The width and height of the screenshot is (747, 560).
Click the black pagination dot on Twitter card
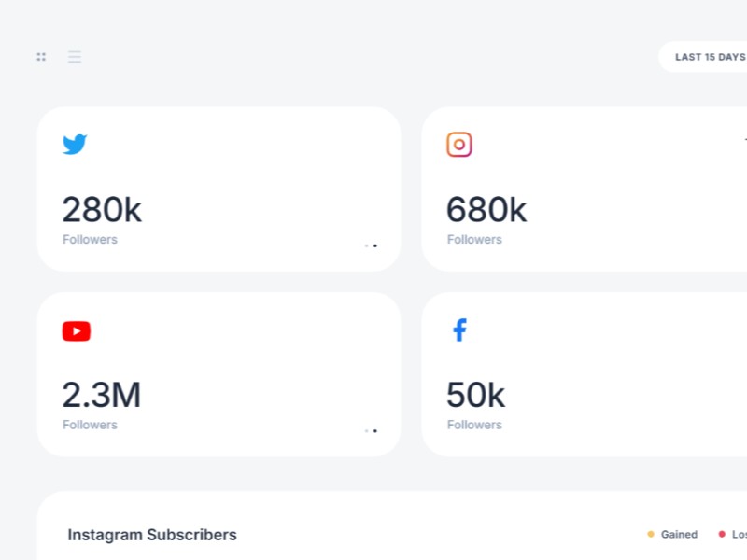tap(375, 245)
